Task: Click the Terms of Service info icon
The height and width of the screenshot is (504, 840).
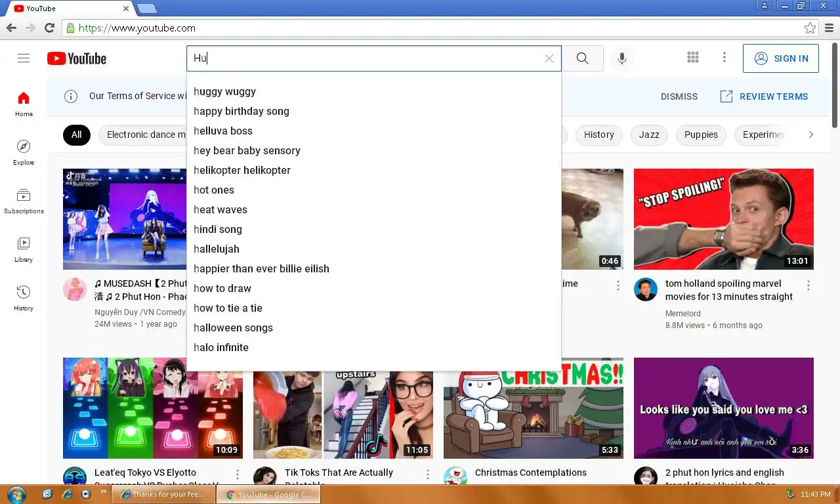Action: [x=71, y=96]
